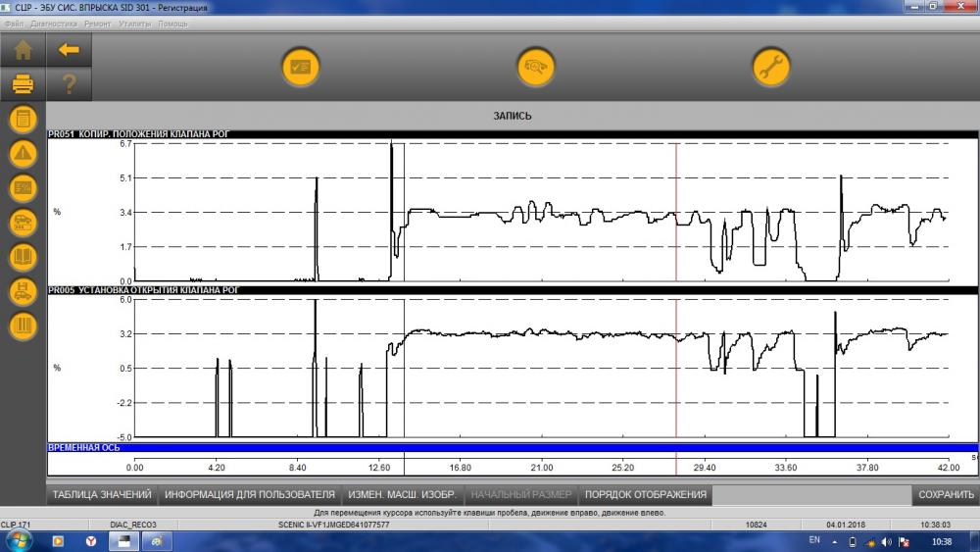Open the checklist round yellow icon
The width and height of the screenshot is (980, 552).
coord(301,67)
